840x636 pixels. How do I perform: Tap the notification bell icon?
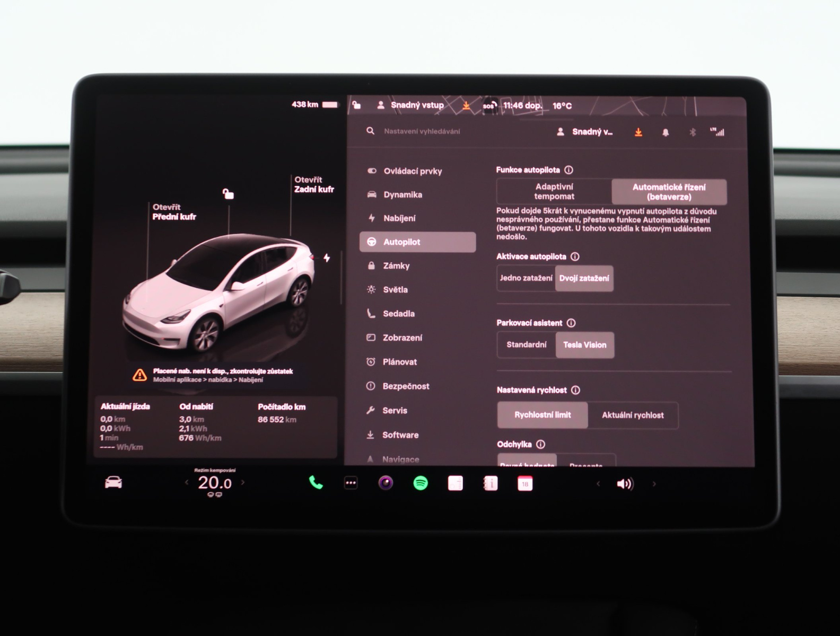pyautogui.click(x=666, y=132)
